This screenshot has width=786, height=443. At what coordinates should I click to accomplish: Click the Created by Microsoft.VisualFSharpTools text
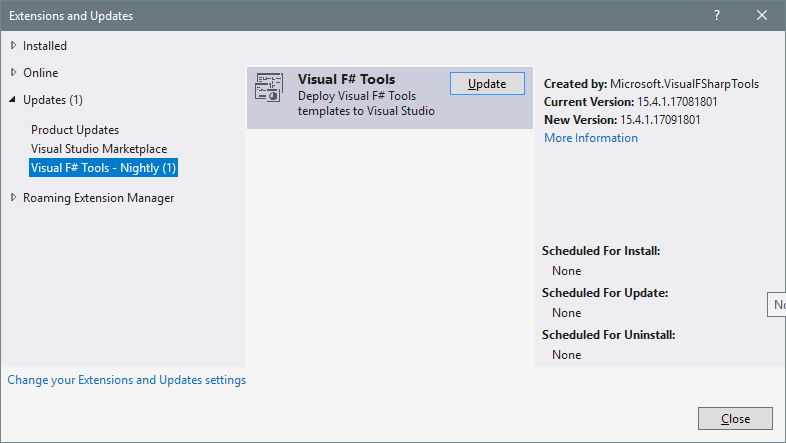651,84
